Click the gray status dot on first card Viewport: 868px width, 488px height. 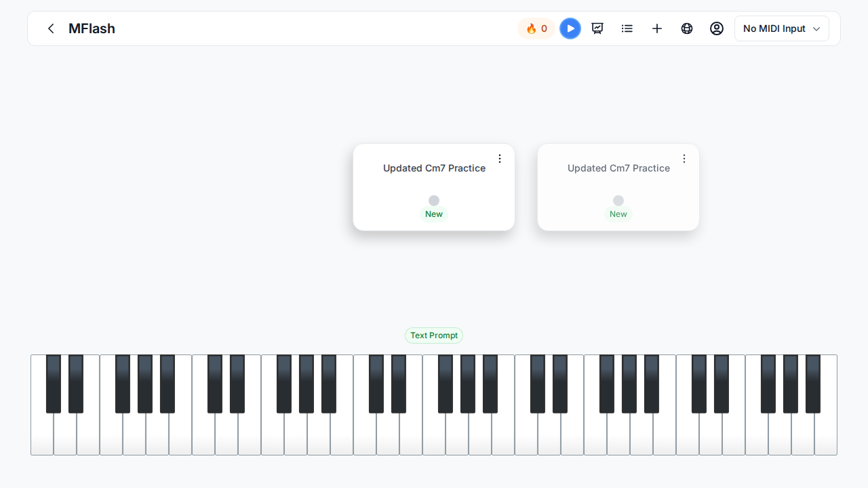pyautogui.click(x=434, y=201)
